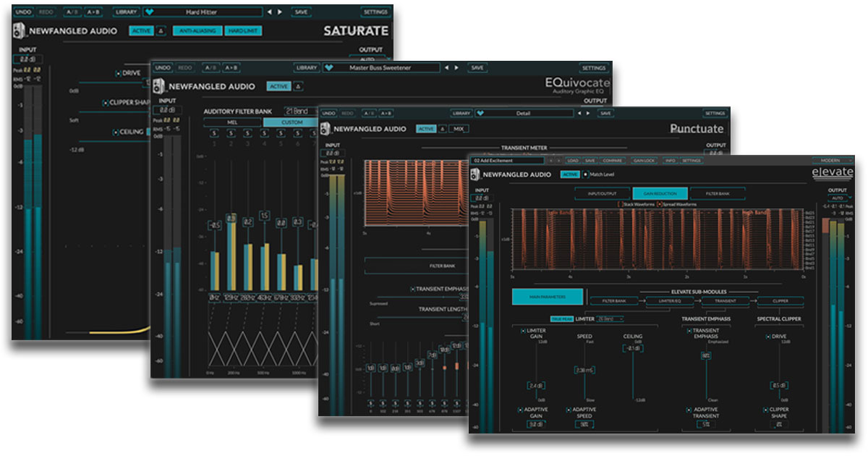The height and width of the screenshot is (456, 868).
Task: Open the 26 Band dropdown beside LIMITER
Action: click(x=609, y=318)
